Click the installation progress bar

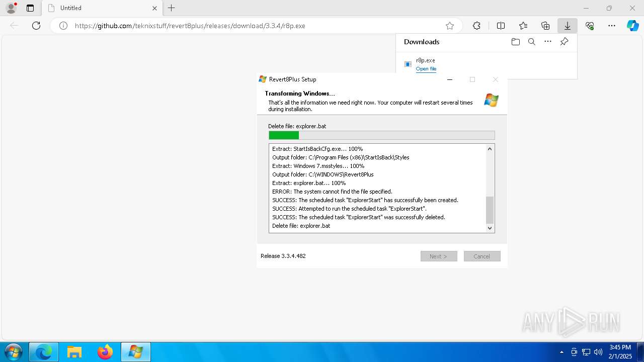(382, 135)
